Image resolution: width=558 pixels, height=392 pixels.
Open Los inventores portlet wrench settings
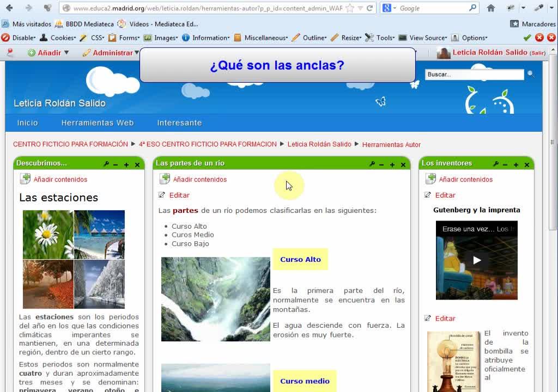coord(496,164)
